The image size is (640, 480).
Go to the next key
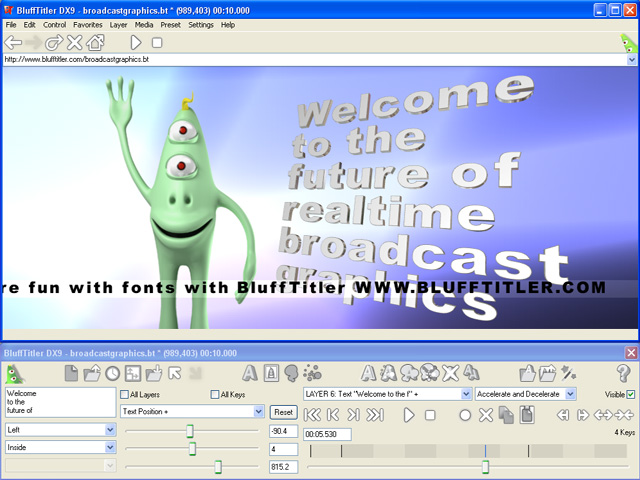353,416
